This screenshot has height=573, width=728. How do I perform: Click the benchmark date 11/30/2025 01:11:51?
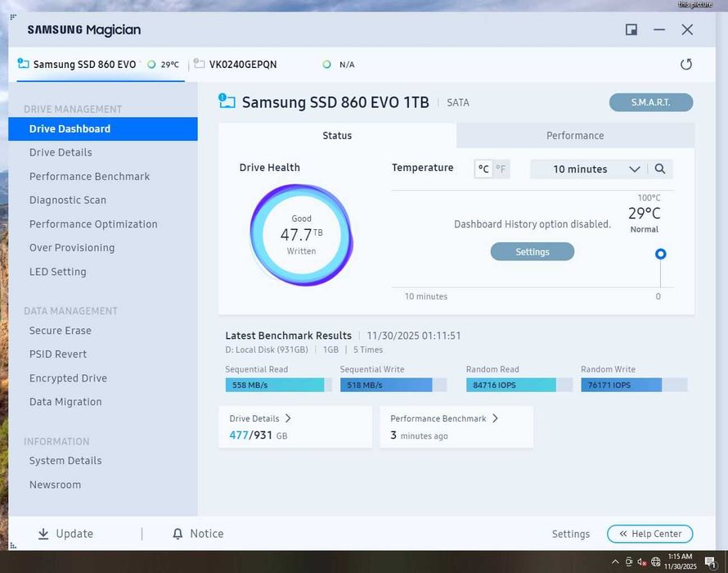414,336
